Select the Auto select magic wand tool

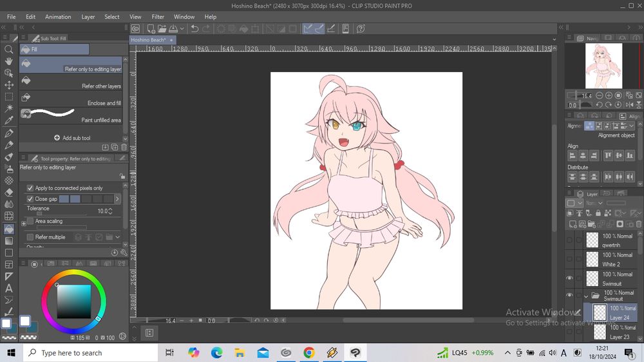[9, 108]
